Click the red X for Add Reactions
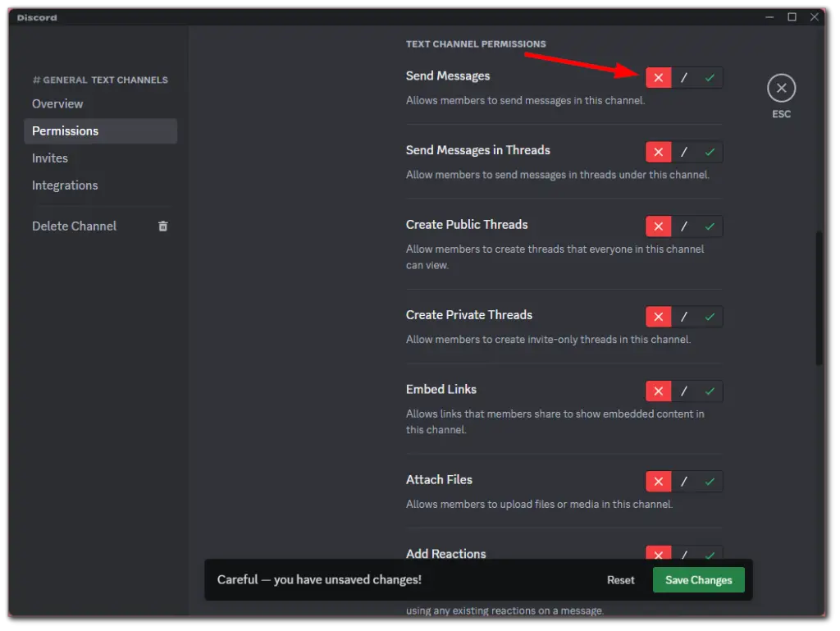Screen dimensions: 840x631 [658, 555]
